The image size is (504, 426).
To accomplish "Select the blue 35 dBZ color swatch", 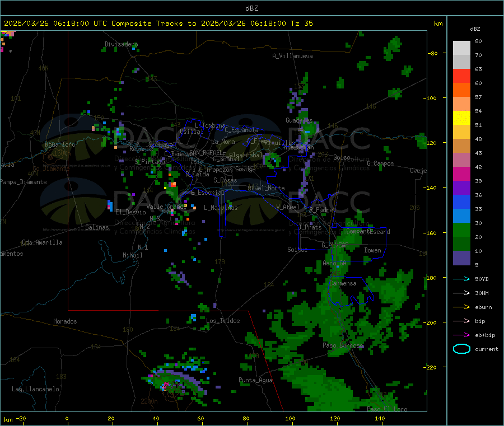I will point(461,202).
